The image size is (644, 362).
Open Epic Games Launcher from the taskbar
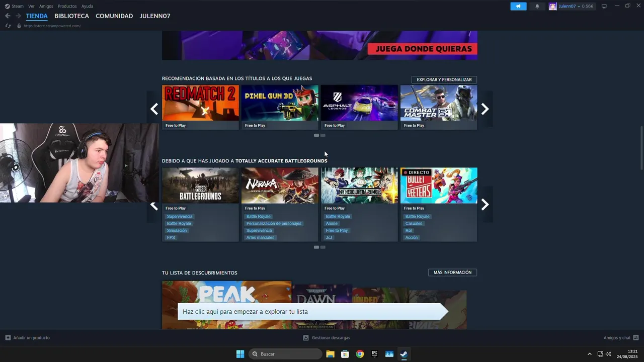coord(374,354)
